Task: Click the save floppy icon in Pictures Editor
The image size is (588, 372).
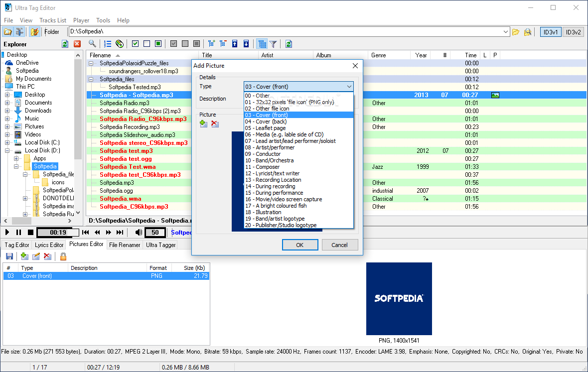Action: (x=9, y=256)
